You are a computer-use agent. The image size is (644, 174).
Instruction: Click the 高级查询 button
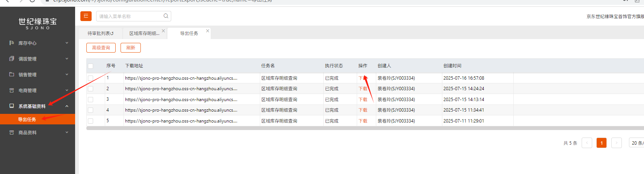pos(101,48)
